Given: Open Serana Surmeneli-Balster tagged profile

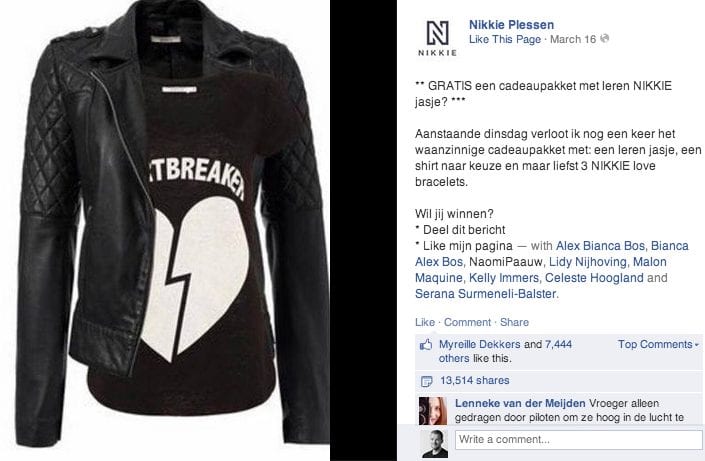Looking at the screenshot, I should coord(486,294).
